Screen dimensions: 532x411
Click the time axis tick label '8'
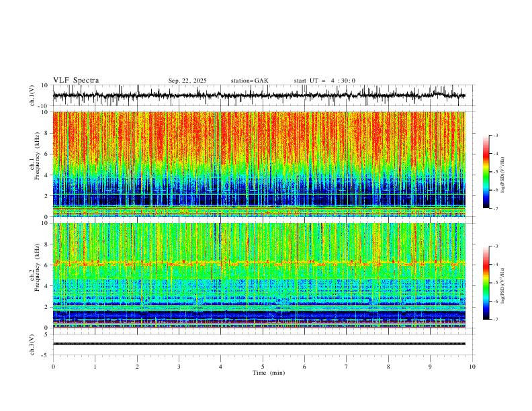click(388, 367)
